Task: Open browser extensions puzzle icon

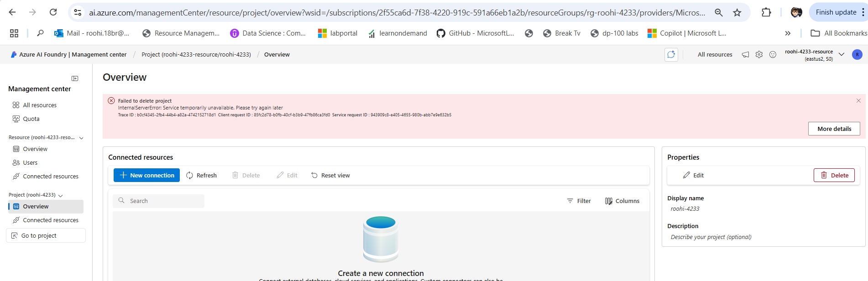Action: tap(766, 12)
